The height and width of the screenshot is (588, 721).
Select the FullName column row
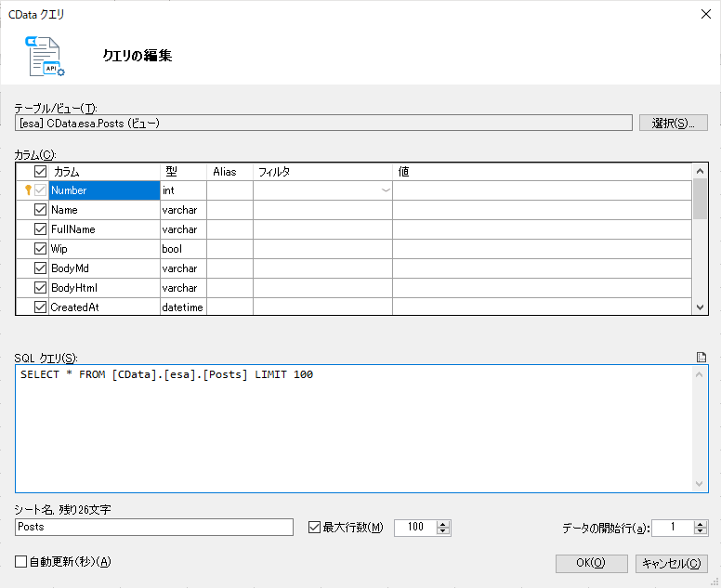[354, 229]
